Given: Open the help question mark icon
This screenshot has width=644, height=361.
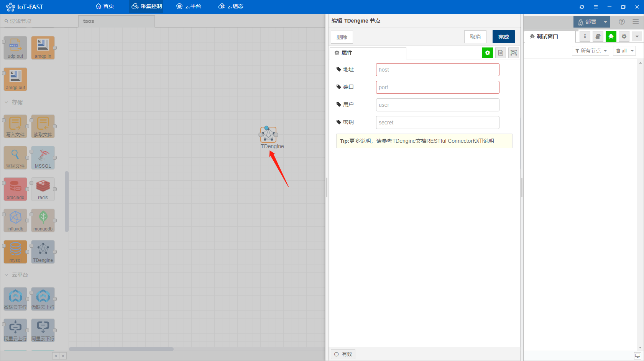Looking at the screenshot, I should pos(622,22).
